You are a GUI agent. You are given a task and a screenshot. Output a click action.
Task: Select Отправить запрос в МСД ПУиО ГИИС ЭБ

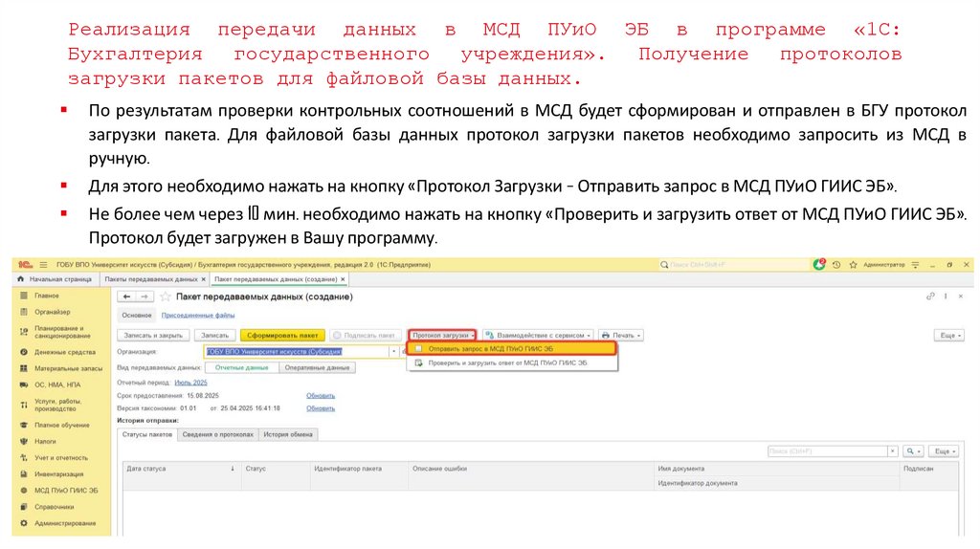[512, 349]
